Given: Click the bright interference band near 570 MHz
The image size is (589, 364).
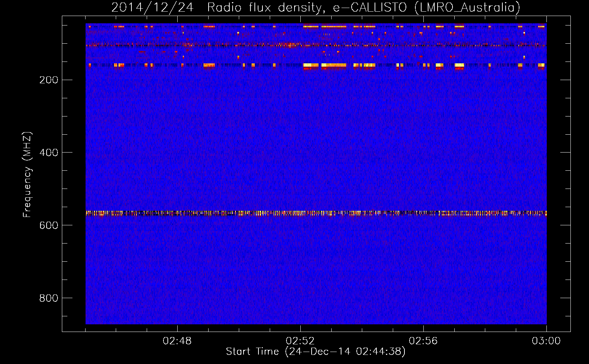Looking at the screenshot, I should tap(316, 213).
